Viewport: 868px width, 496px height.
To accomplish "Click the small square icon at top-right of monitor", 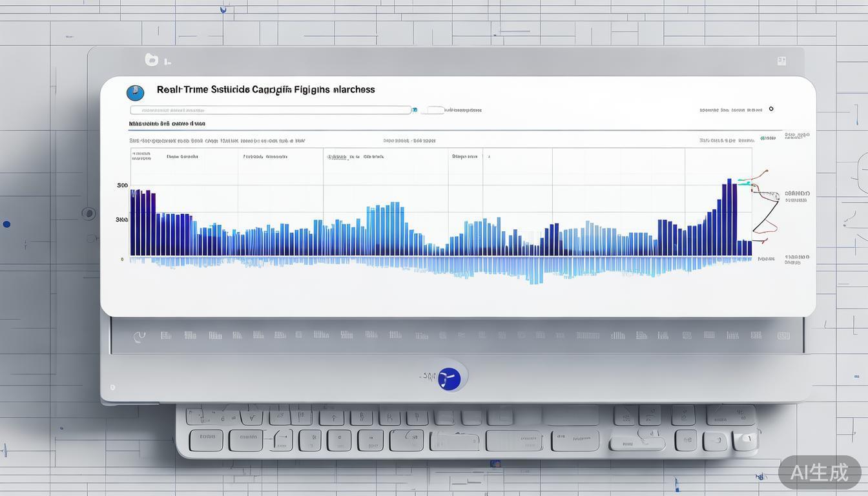I will (x=781, y=61).
